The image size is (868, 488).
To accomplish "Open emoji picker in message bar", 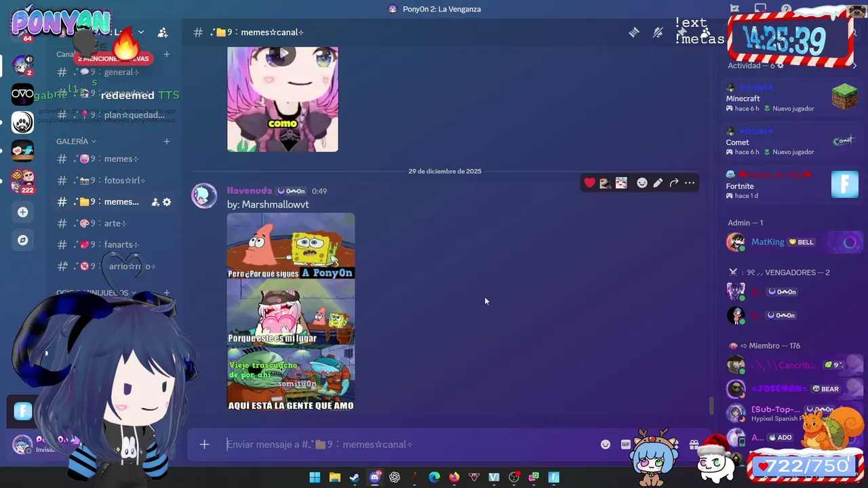I will 606,445.
